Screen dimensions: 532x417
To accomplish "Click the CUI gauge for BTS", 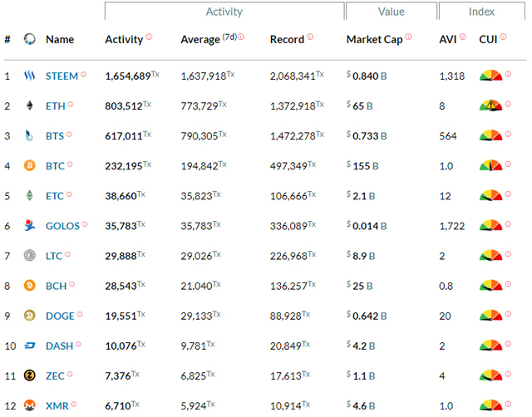I will (490, 135).
